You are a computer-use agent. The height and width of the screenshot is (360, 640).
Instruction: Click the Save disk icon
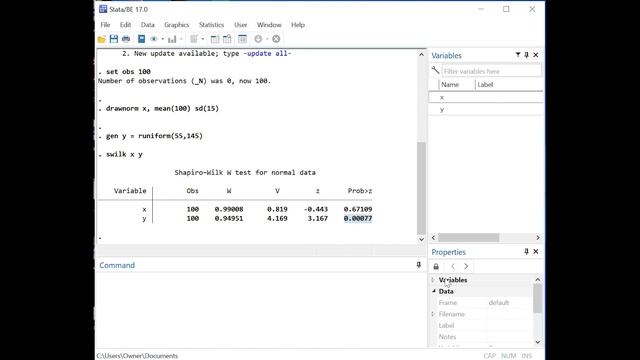[114, 39]
